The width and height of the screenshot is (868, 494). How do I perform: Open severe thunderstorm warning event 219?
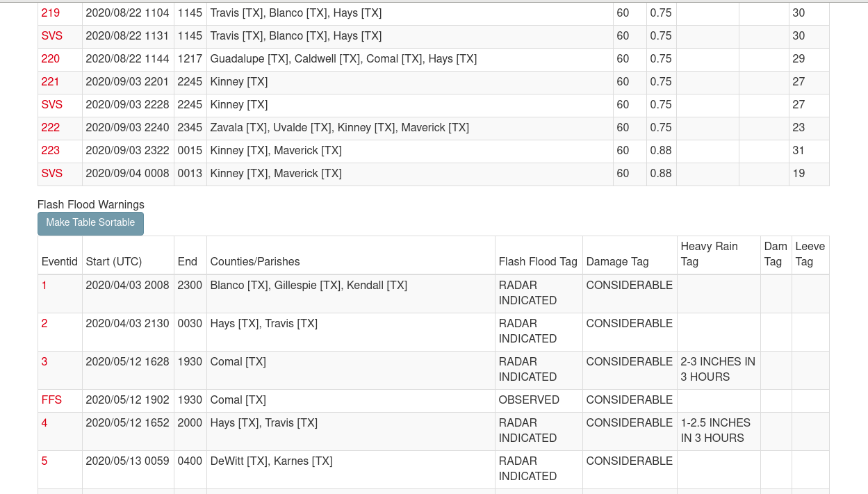coord(51,13)
